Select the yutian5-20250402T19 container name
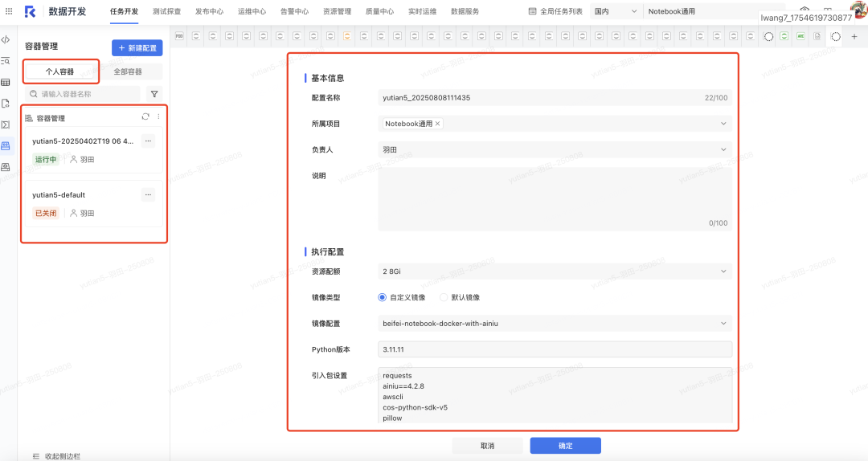The image size is (868, 461). coord(83,141)
